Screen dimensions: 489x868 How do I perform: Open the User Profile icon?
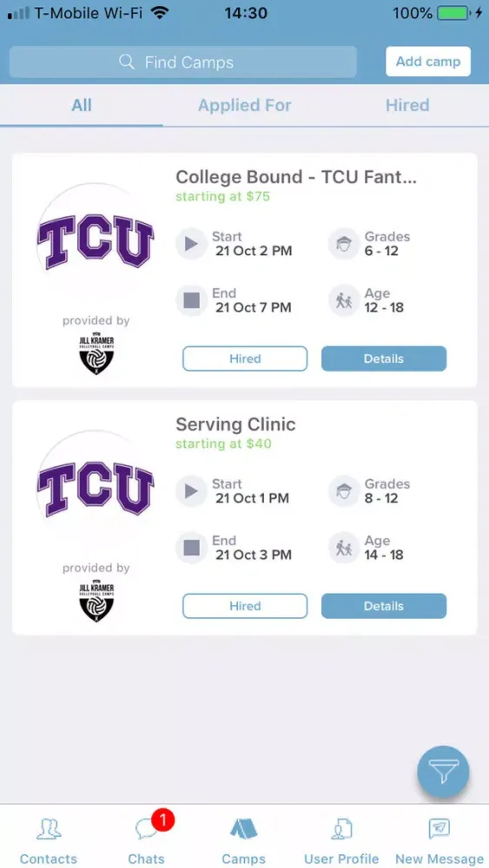341,829
